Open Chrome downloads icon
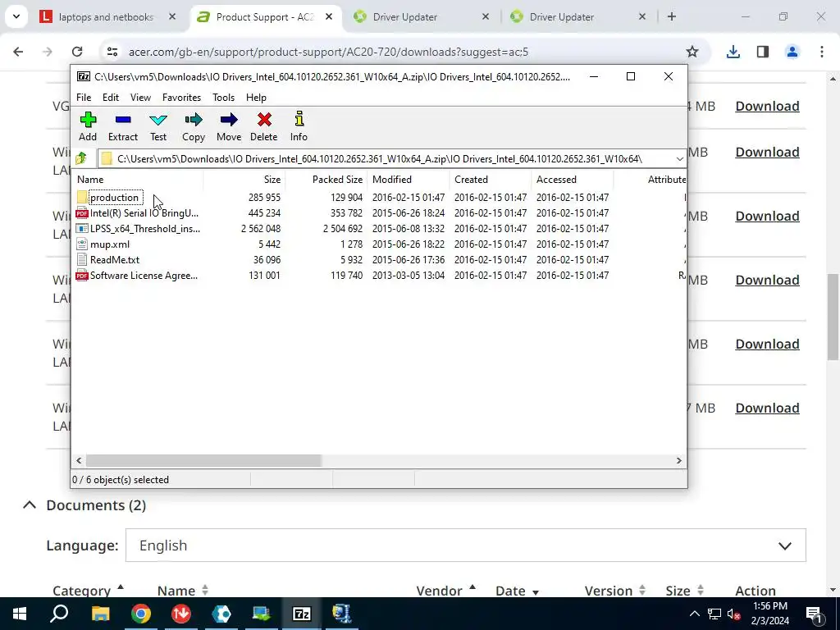 tap(733, 52)
